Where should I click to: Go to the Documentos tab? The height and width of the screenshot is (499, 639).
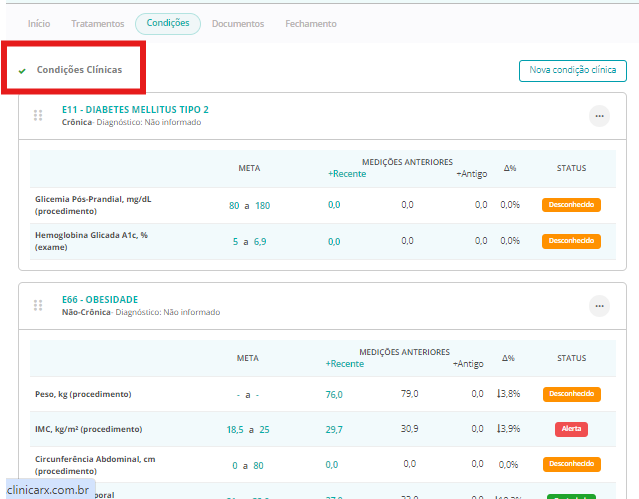click(x=238, y=23)
